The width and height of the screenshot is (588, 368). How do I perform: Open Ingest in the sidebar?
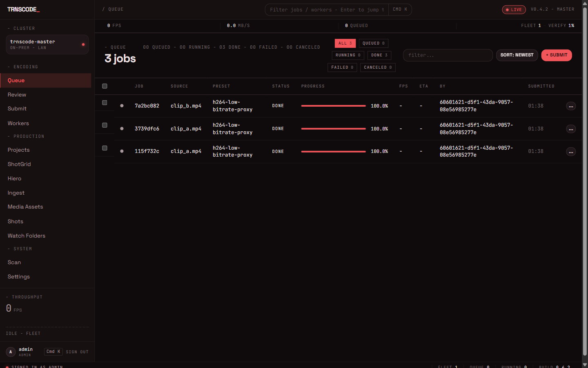tap(46, 193)
